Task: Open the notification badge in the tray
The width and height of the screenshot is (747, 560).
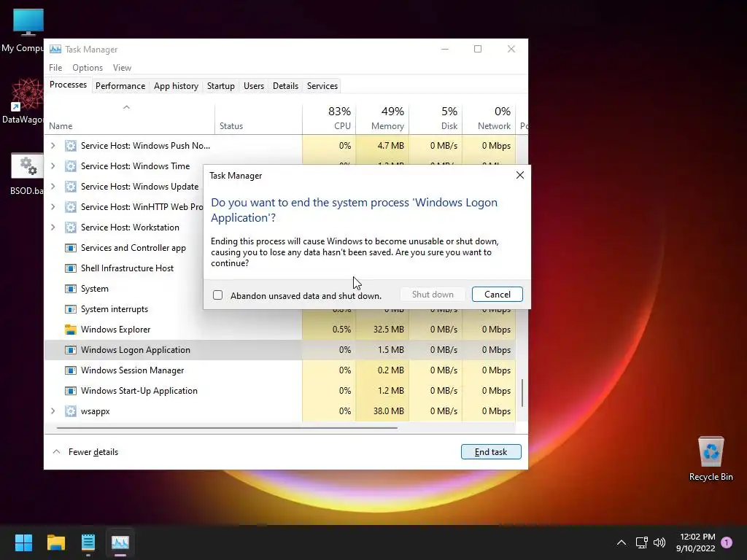Action: coord(727,542)
